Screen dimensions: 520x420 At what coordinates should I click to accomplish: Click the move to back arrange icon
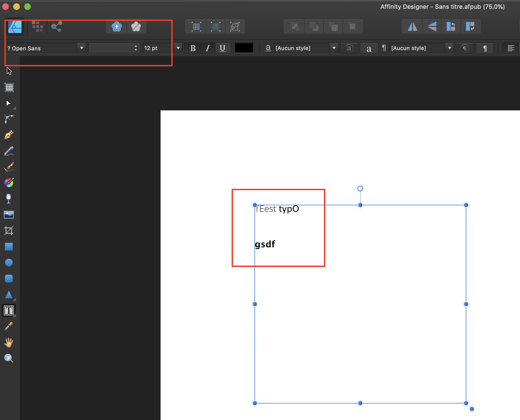point(295,27)
